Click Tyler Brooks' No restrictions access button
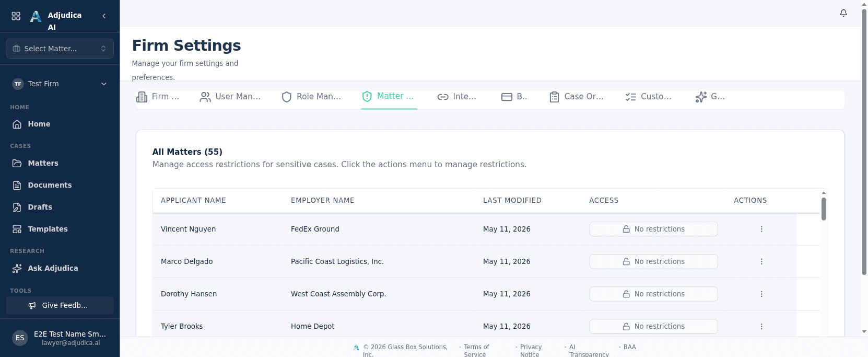 click(x=653, y=326)
